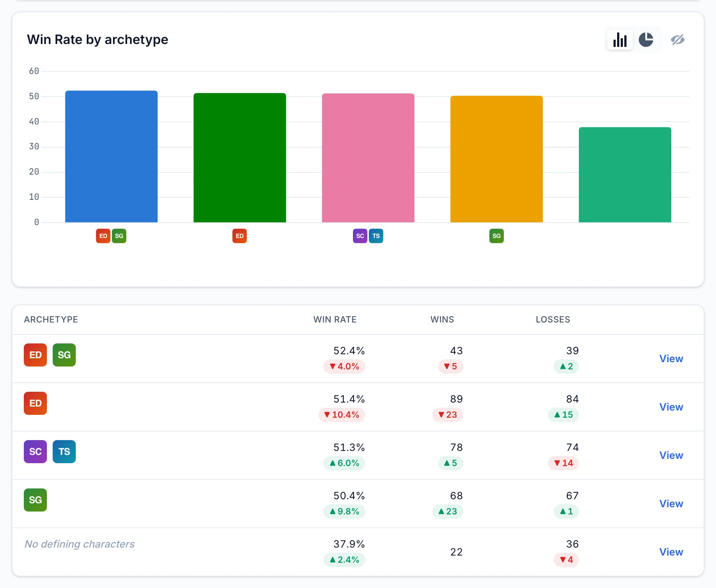Click ED icon in the 51.4% table row

click(x=35, y=403)
